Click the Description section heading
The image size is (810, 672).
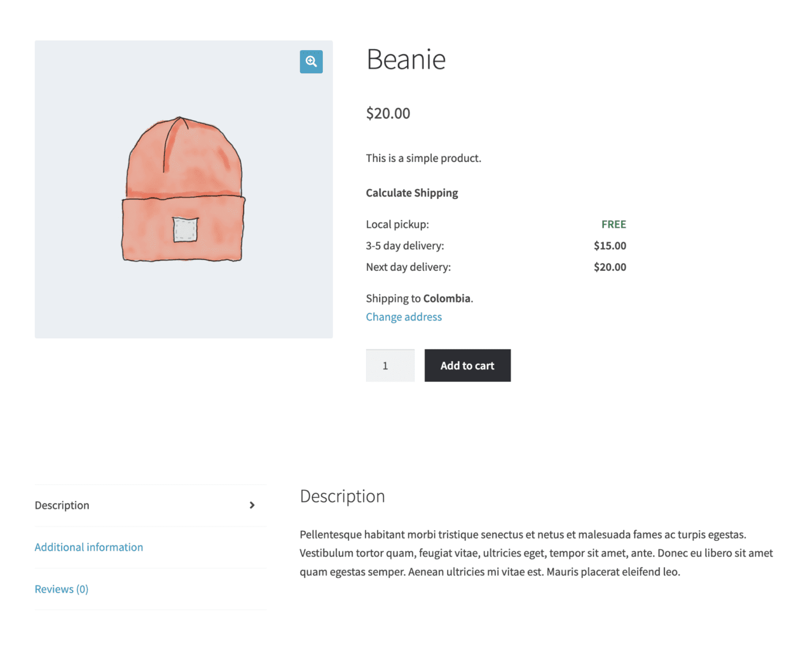342,495
